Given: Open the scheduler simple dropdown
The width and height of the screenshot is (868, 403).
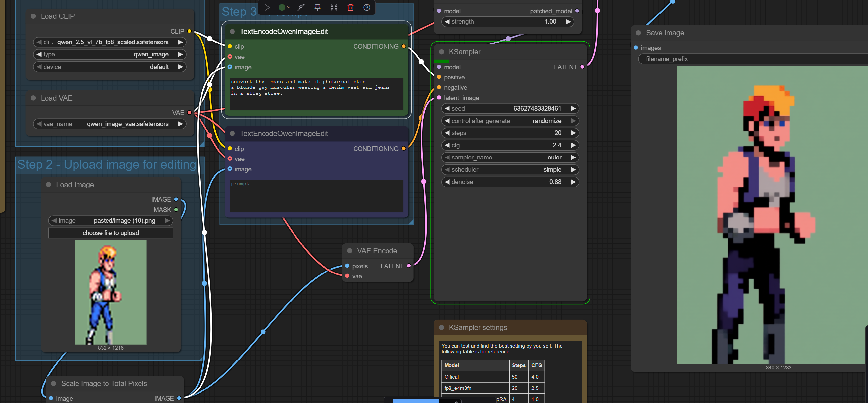Looking at the screenshot, I should [x=510, y=169].
